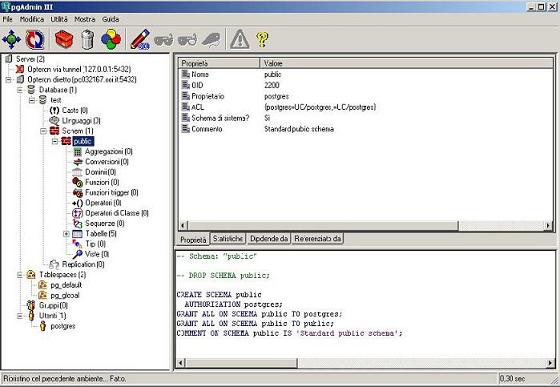Click the properties list horizontal scrollbar thumb
Image resolution: width=560 pixels, height=387 pixels.
pos(323,226)
